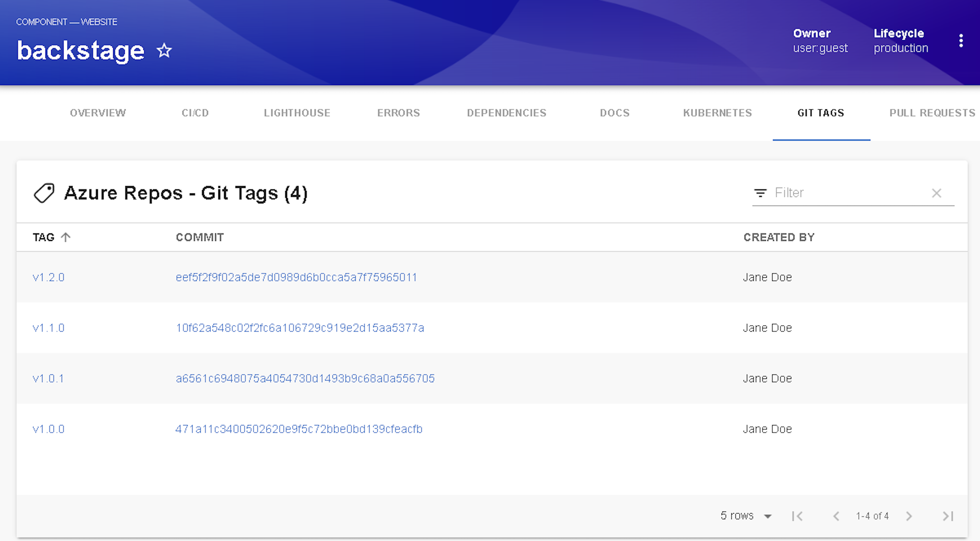Jump to the last page of results
Screen dimensions: 980x541
point(948,516)
